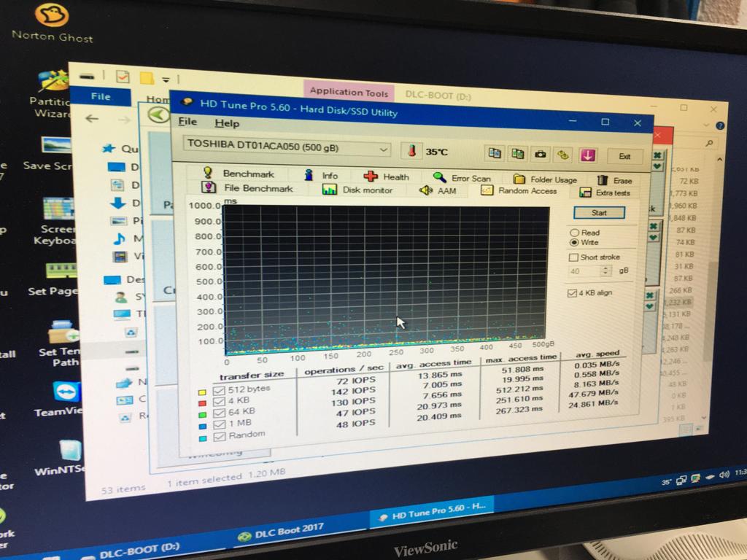The height and width of the screenshot is (560, 747).
Task: Open the Application Tools ribbon tab
Action: (349, 92)
